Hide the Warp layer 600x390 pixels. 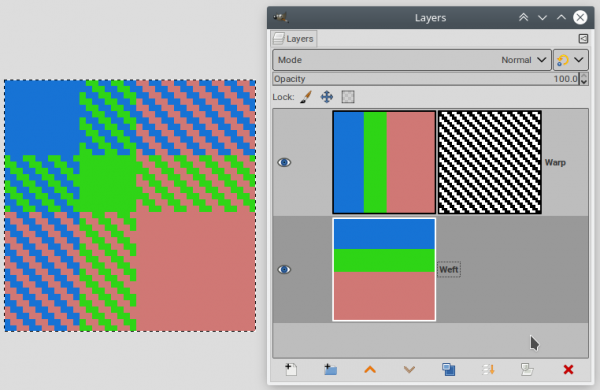click(284, 162)
